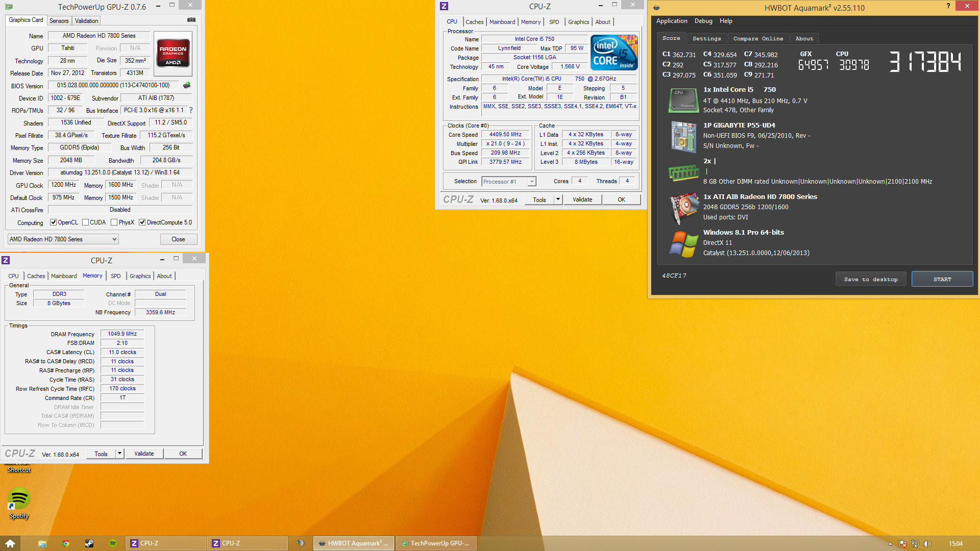Switch to CPU tab in lower CPU-Z

13,276
